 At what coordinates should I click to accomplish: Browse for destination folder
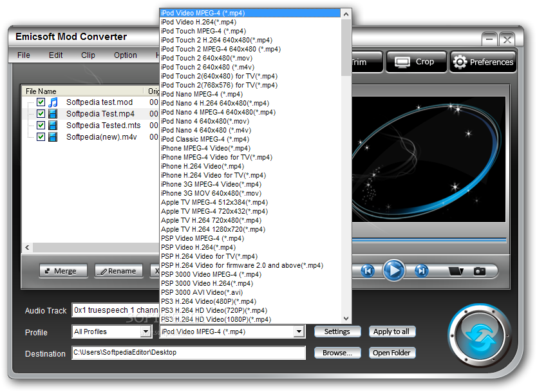[x=337, y=353]
